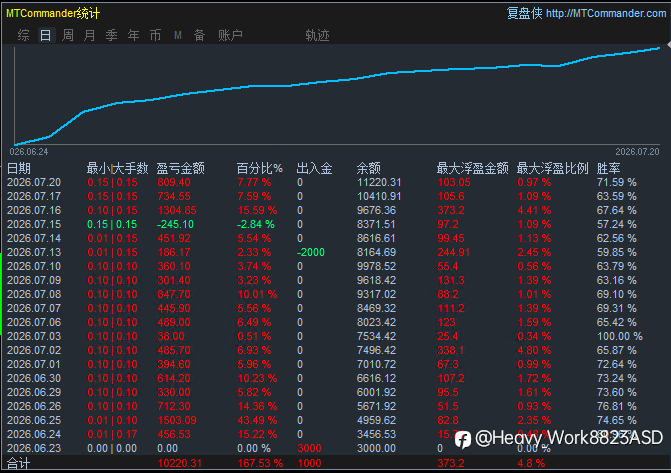Click profit value 445.90 on 2026.07.07
The width and height of the screenshot is (671, 473).
point(174,309)
